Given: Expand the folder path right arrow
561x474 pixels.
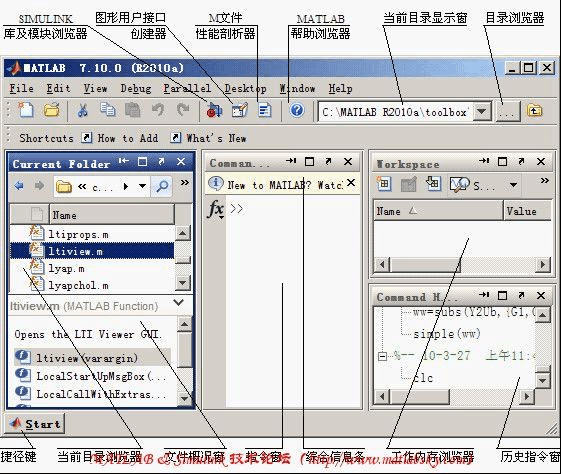Looking at the screenshot, I should pos(126,186).
